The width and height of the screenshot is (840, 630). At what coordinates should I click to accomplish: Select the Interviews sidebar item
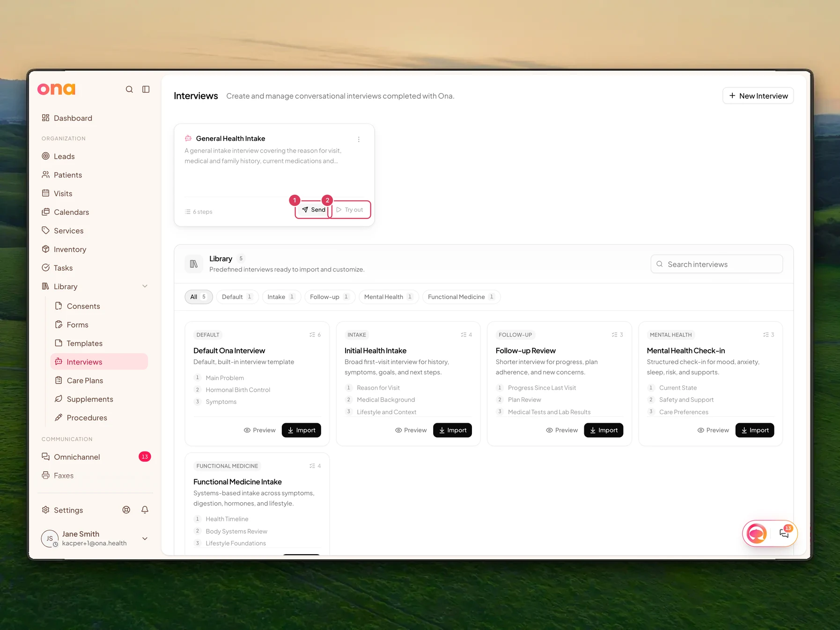(99, 362)
